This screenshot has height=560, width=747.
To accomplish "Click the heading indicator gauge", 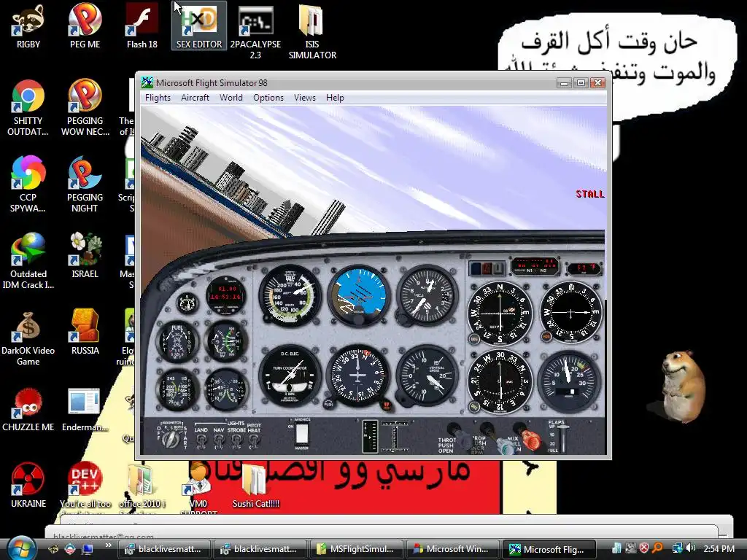I will tap(358, 376).
